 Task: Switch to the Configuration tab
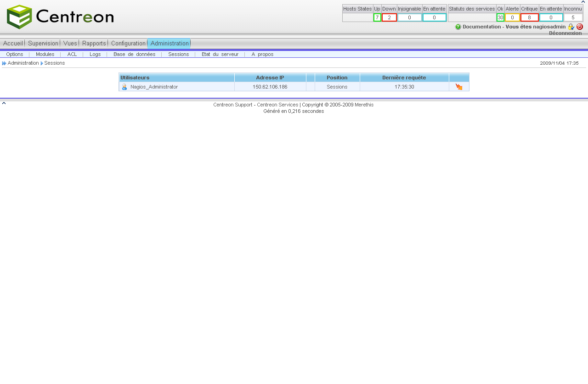128,44
